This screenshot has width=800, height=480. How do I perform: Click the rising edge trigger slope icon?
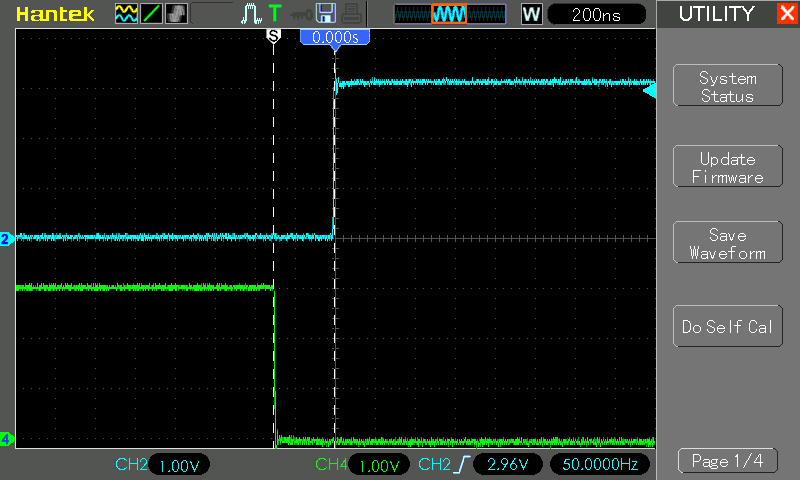(x=461, y=465)
